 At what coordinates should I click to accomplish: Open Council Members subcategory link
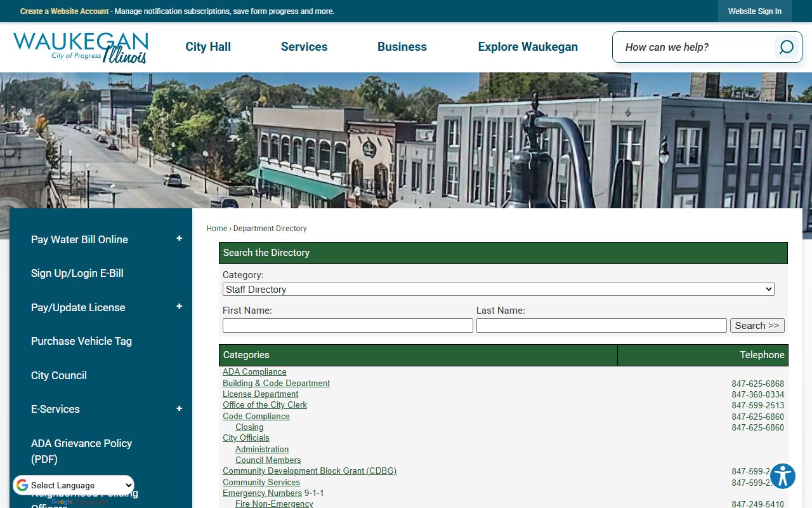(268, 460)
